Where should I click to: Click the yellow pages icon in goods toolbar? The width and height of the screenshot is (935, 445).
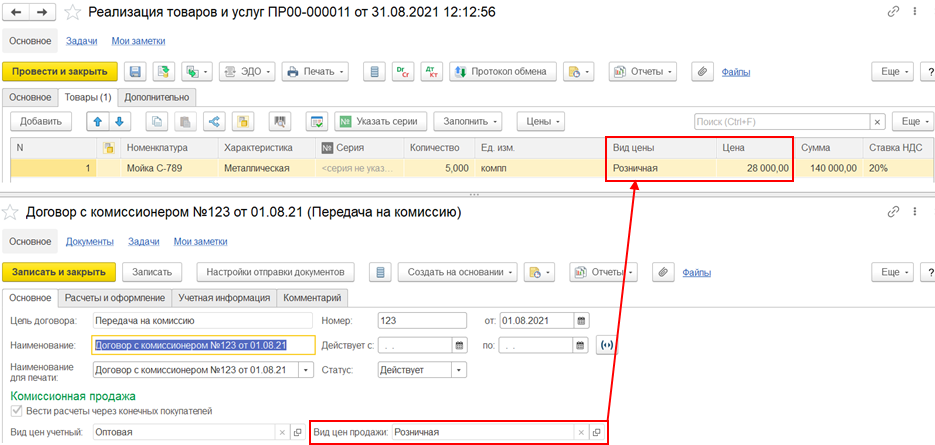tap(243, 121)
